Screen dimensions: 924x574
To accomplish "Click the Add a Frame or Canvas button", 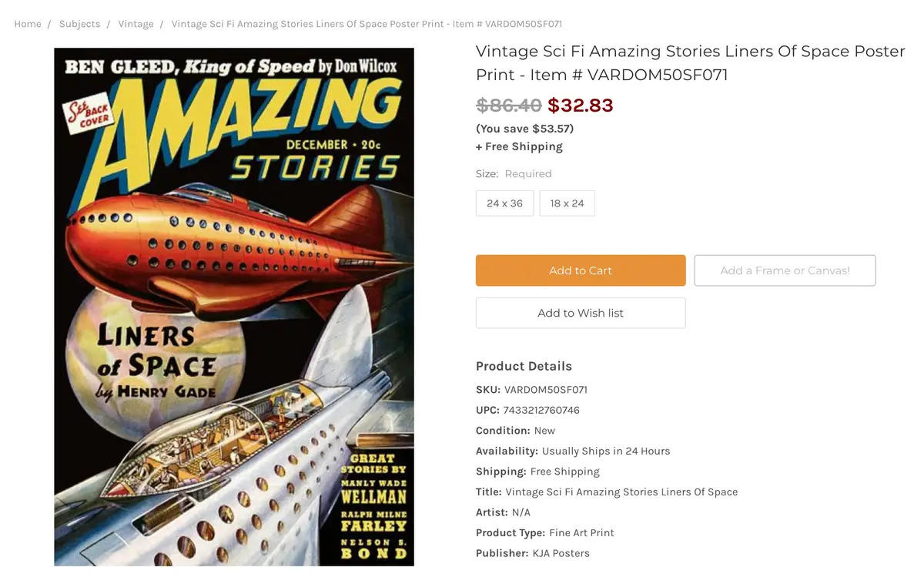I will pyautogui.click(x=785, y=270).
